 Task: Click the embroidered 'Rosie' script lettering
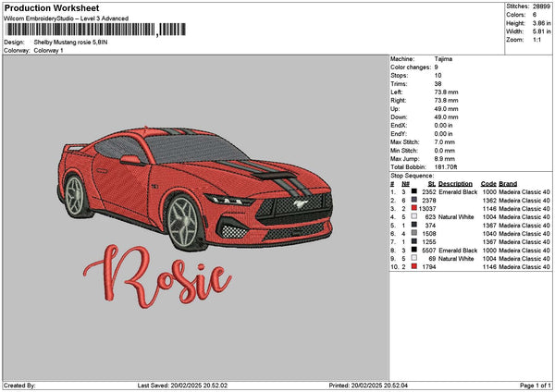(157, 276)
